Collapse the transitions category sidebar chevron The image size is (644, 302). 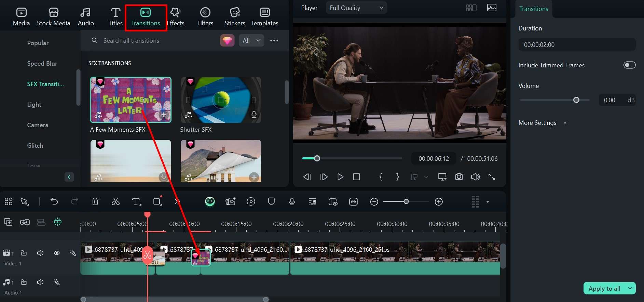(x=69, y=177)
